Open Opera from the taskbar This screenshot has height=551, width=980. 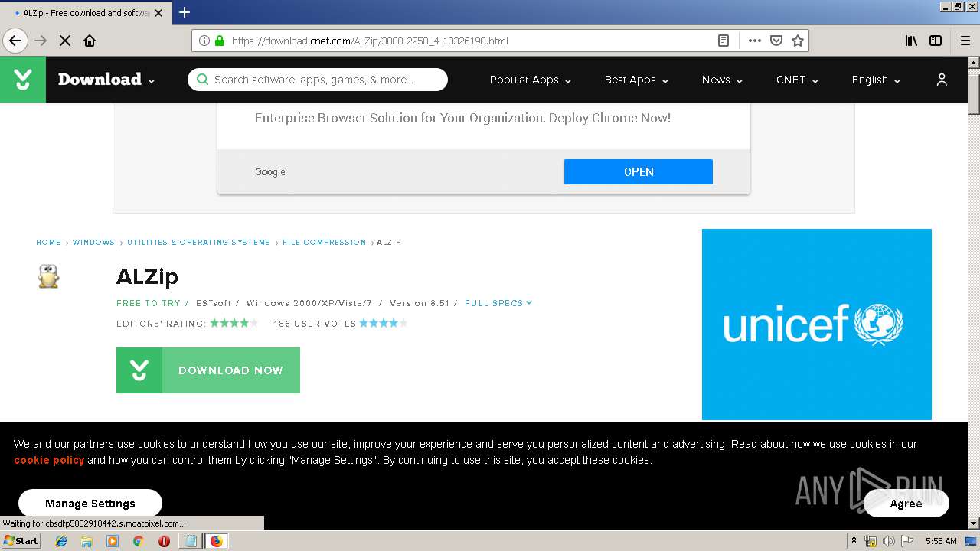(164, 541)
